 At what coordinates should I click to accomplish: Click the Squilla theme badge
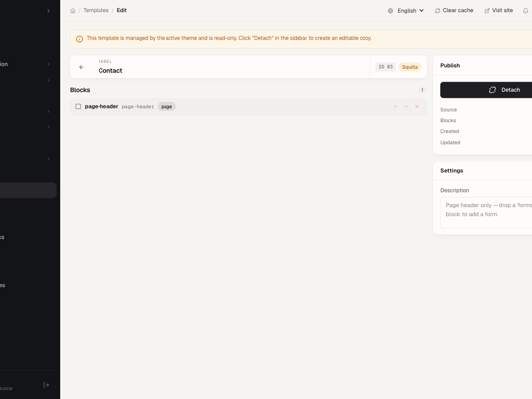(x=410, y=67)
